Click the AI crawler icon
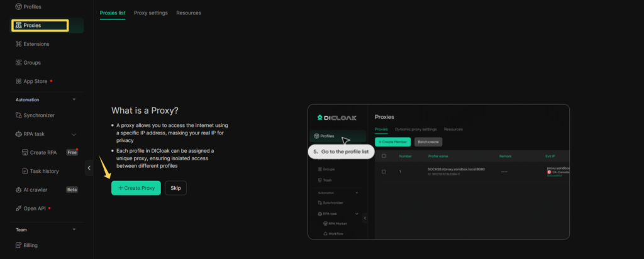The image size is (644, 259). point(18,189)
